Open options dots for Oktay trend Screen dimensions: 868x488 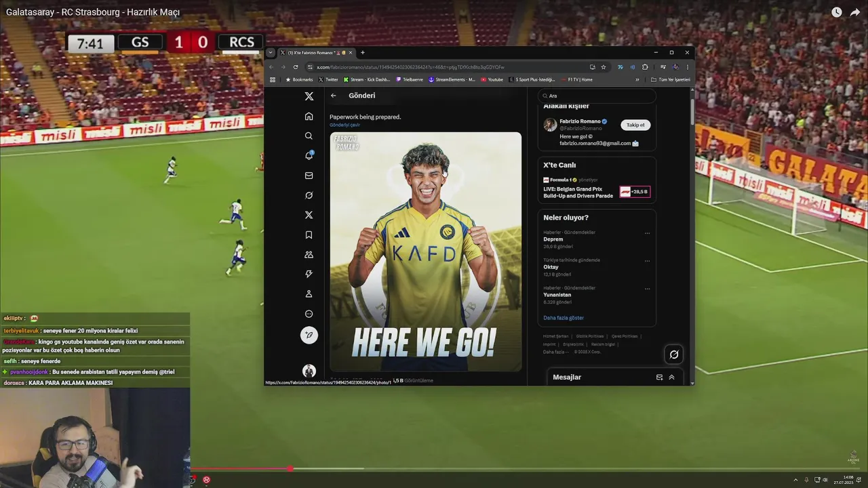(647, 261)
